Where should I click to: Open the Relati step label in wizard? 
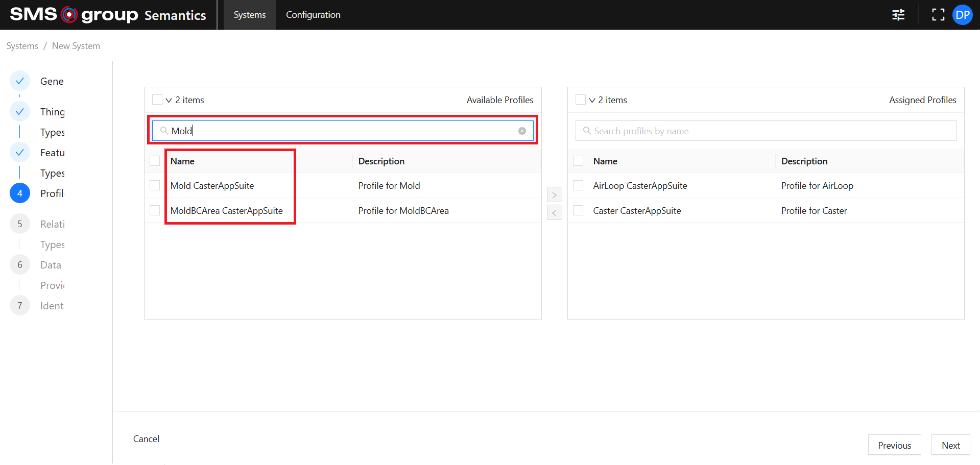coord(53,224)
